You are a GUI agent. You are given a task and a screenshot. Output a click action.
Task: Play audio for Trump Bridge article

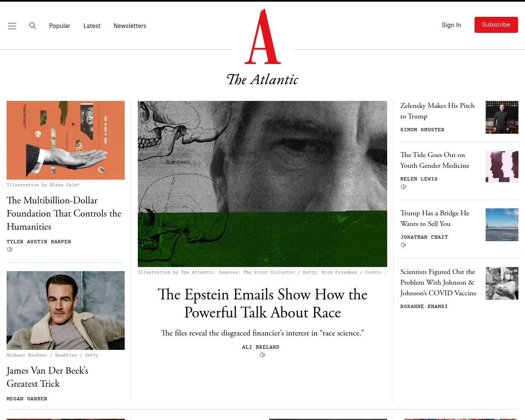coord(404,245)
